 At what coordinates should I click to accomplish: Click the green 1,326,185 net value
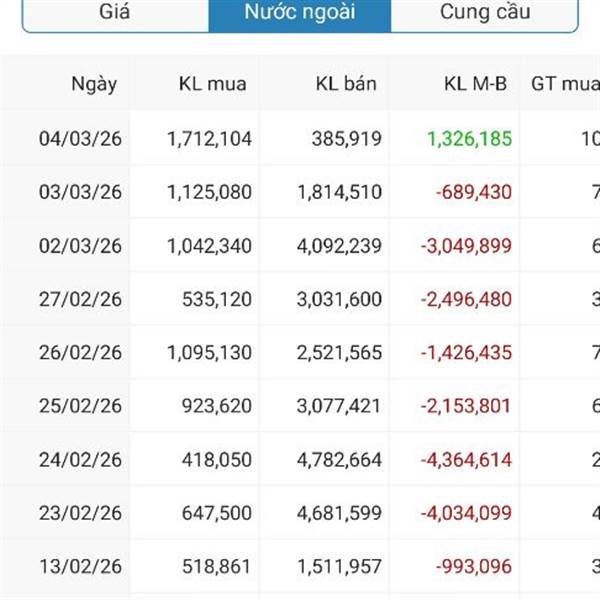click(469, 138)
